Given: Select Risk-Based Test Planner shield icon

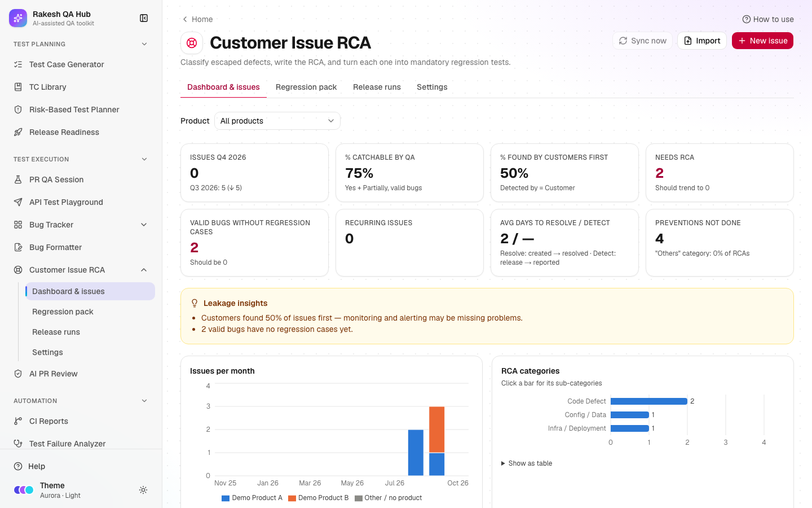Looking at the screenshot, I should pyautogui.click(x=18, y=110).
